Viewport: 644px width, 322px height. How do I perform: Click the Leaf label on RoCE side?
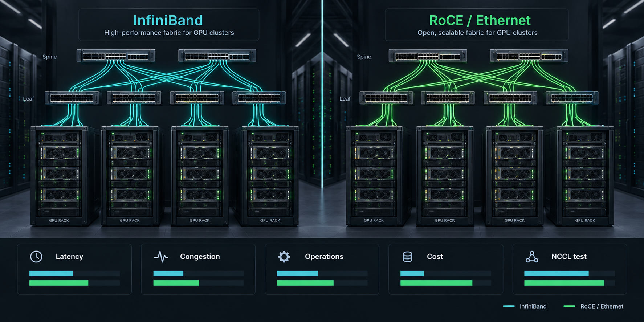tap(345, 99)
